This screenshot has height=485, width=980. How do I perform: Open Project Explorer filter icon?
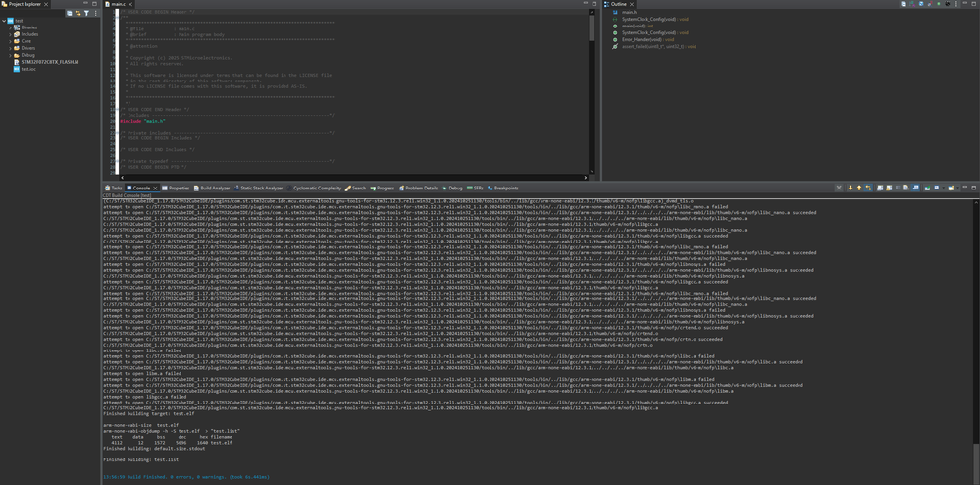(86, 13)
